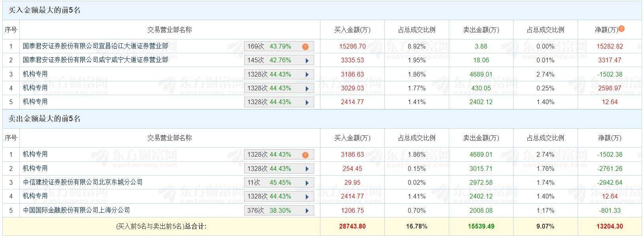Click the orange question icon in 机构专用 row

[305, 155]
